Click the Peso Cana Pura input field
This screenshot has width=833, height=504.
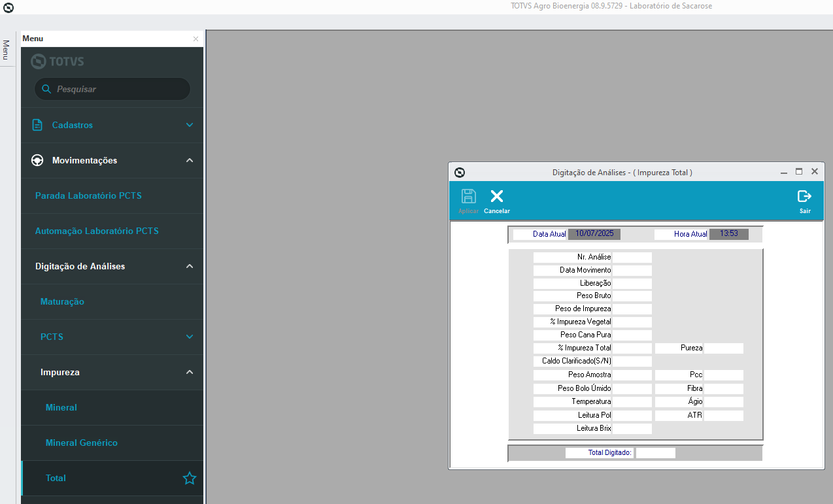(632, 335)
